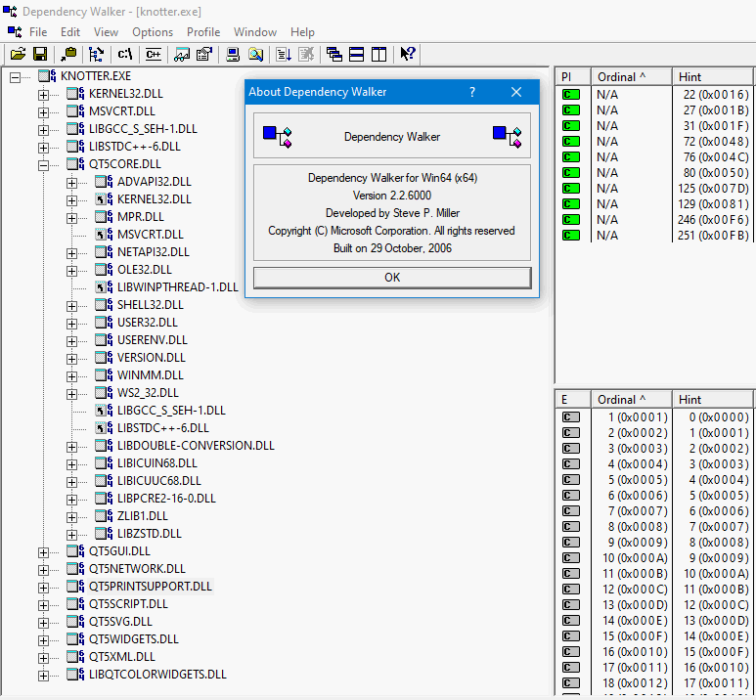Viewport: 756px width, 700px height.
Task: Select the USERENV.DLL tree item
Action: [x=152, y=340]
